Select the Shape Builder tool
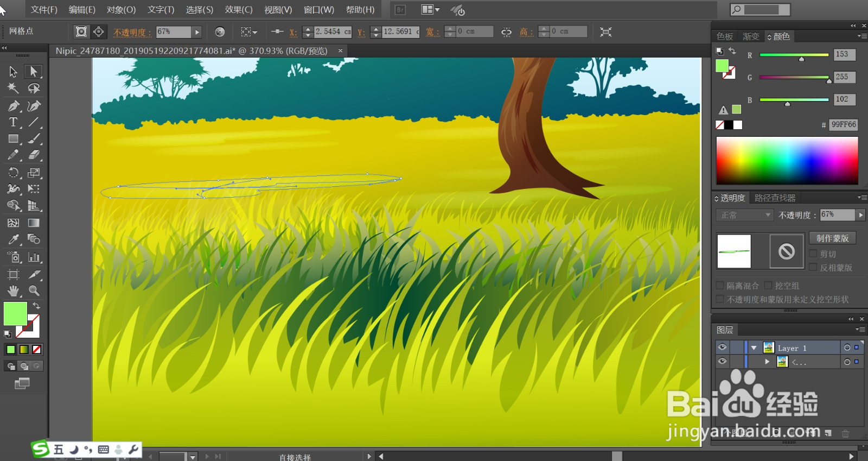 click(14, 206)
